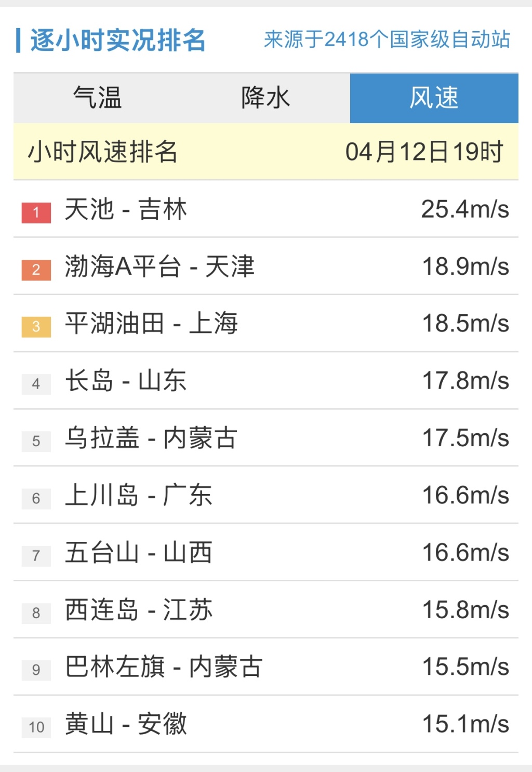This screenshot has height=772, width=532.
Task: Click the yellow rank 3 badge
Action: [36, 327]
